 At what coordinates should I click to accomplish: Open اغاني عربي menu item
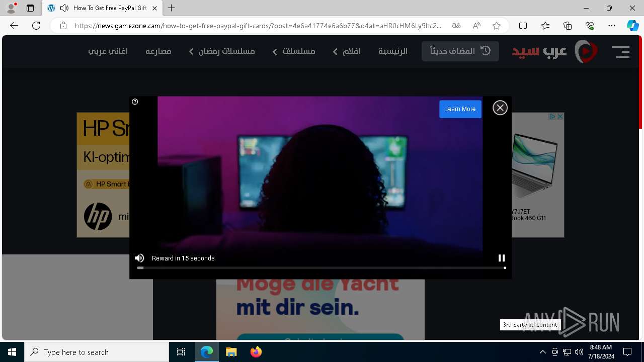(108, 51)
